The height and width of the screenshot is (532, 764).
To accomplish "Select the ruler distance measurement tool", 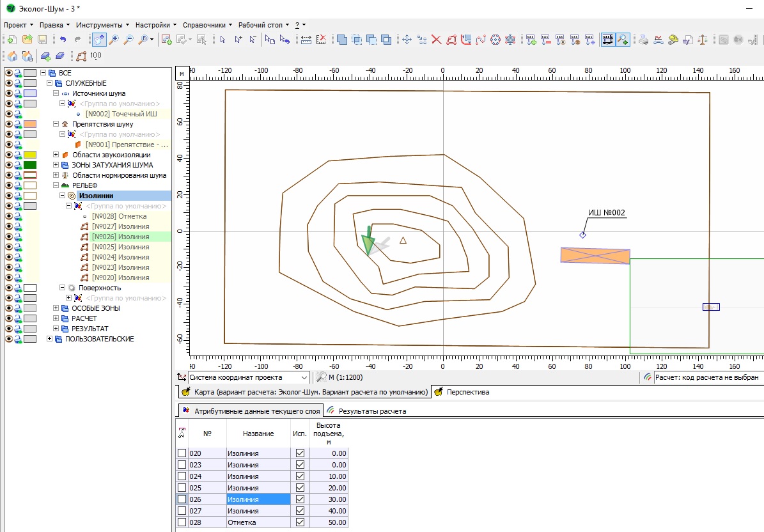I will pos(306,40).
